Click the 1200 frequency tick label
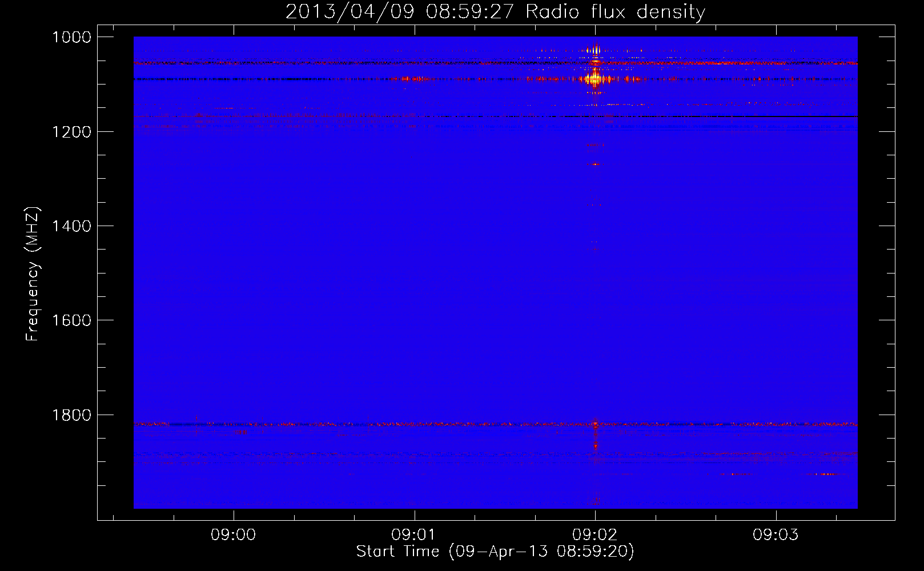The image size is (924, 571). pos(71,132)
